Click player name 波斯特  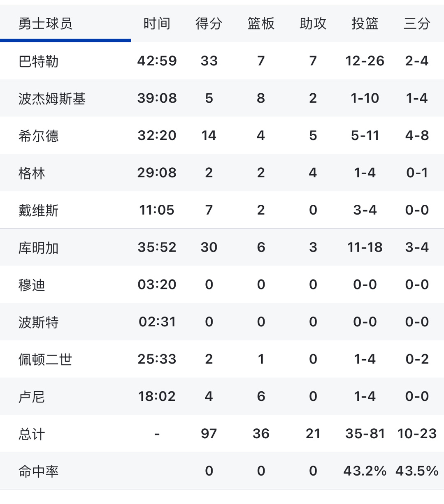38,322
